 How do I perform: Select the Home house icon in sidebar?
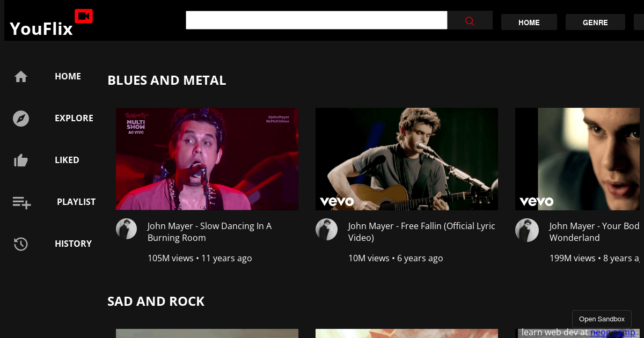point(21,77)
